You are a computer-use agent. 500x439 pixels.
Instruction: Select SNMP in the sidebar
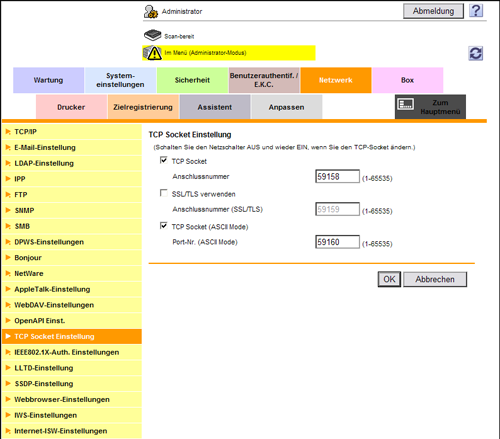72,211
